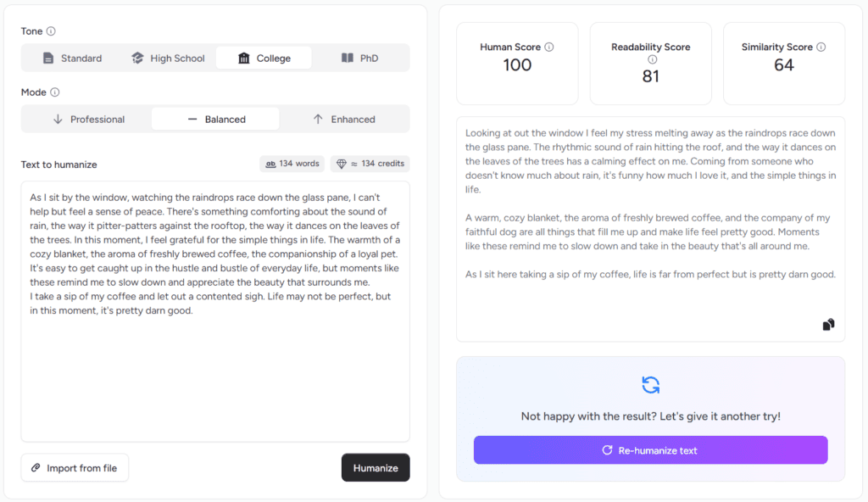Click the Human Score info icon
868x502 pixels.
549,47
